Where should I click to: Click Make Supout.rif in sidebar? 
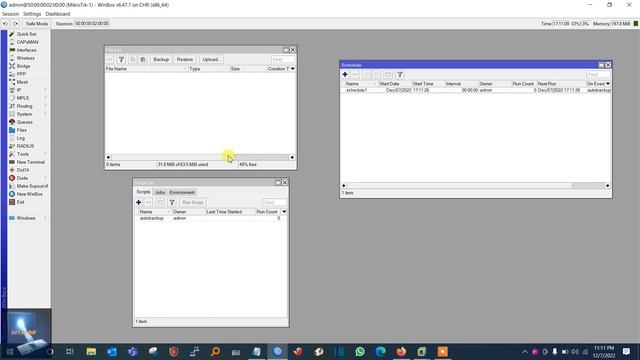coord(32,186)
